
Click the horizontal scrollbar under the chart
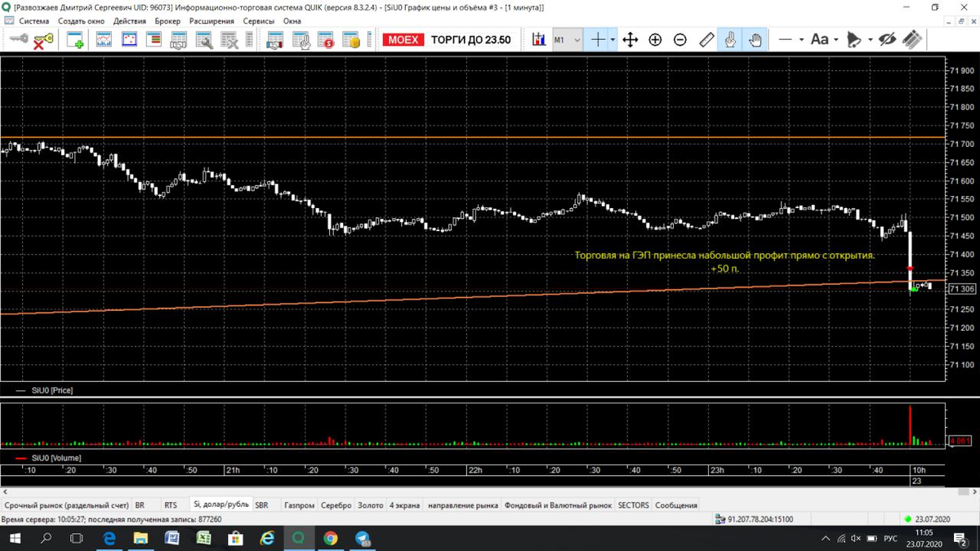point(490,492)
